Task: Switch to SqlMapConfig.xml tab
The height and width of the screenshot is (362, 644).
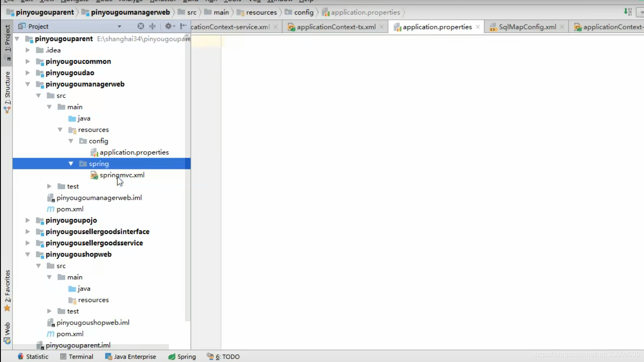Action: [527, 27]
